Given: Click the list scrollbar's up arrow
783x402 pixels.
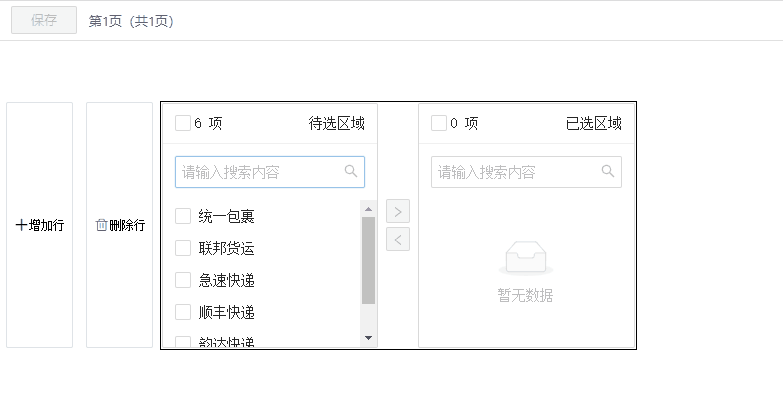Looking at the screenshot, I should 368,209.
